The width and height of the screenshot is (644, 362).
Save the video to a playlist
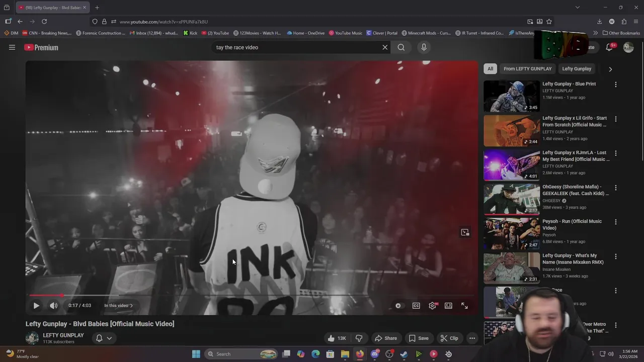tap(419, 338)
